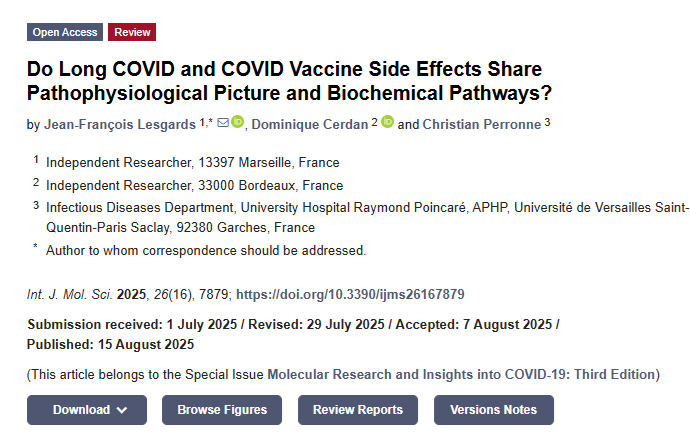Open the Review Reports page
690x436 pixels.
coord(358,410)
